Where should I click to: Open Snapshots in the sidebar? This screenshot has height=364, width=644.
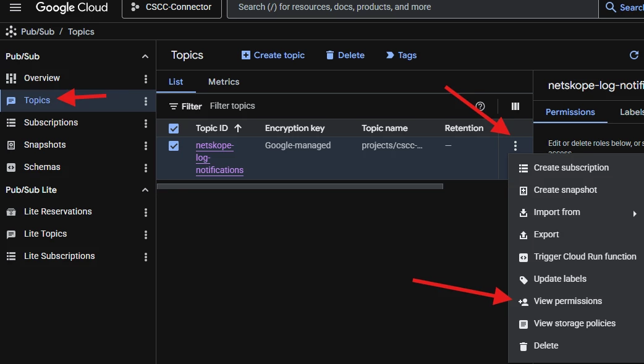[x=44, y=145]
